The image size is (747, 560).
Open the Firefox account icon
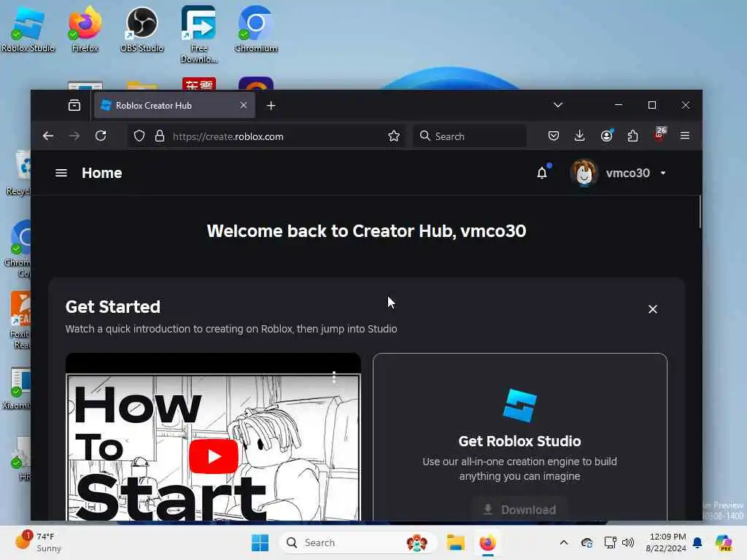[x=606, y=136]
